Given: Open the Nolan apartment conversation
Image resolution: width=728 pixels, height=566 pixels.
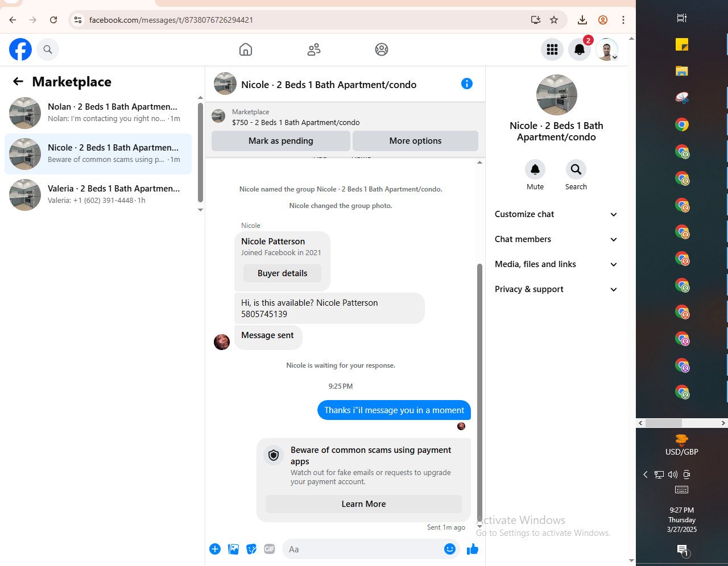Looking at the screenshot, I should (x=98, y=113).
